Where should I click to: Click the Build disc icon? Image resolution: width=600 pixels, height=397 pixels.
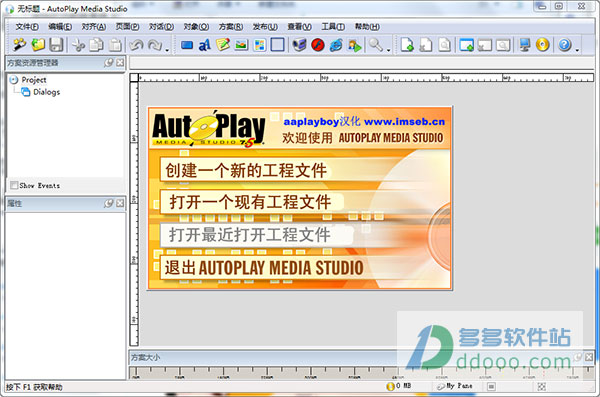543,45
